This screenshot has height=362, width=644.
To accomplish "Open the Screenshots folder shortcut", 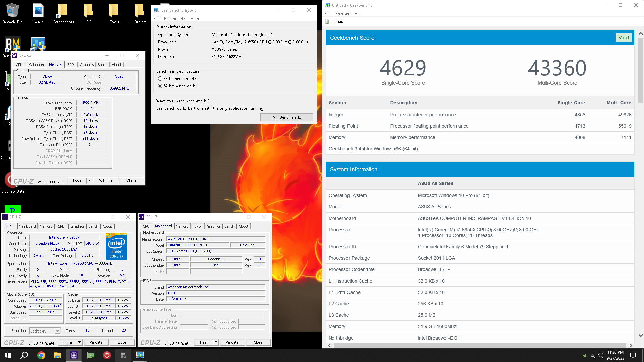I will 63,13.
